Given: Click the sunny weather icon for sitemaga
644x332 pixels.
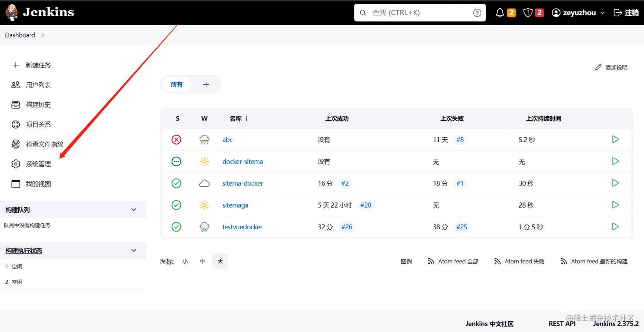Looking at the screenshot, I should tap(204, 205).
